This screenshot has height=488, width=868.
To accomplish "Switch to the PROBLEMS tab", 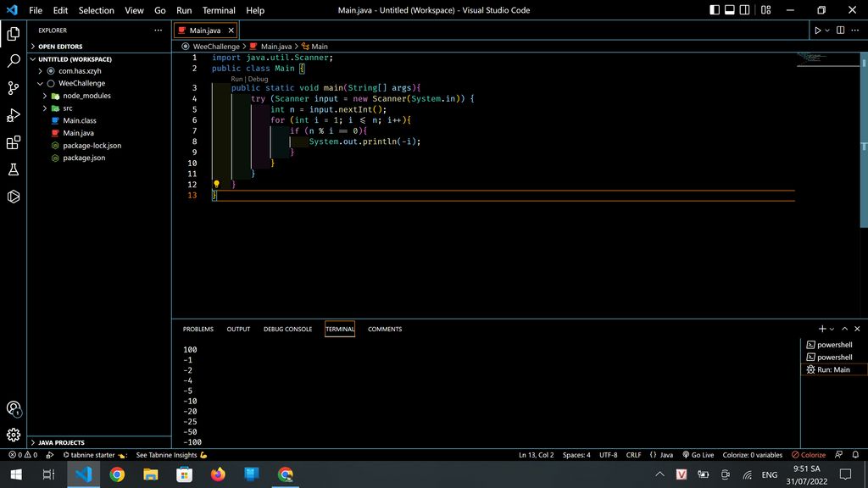I will tap(198, 329).
